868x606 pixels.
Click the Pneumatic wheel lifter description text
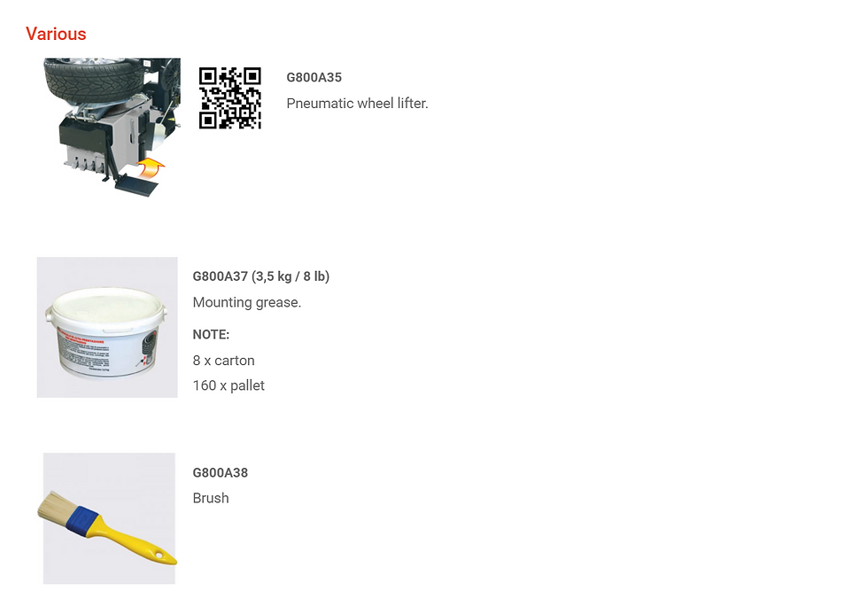click(357, 104)
